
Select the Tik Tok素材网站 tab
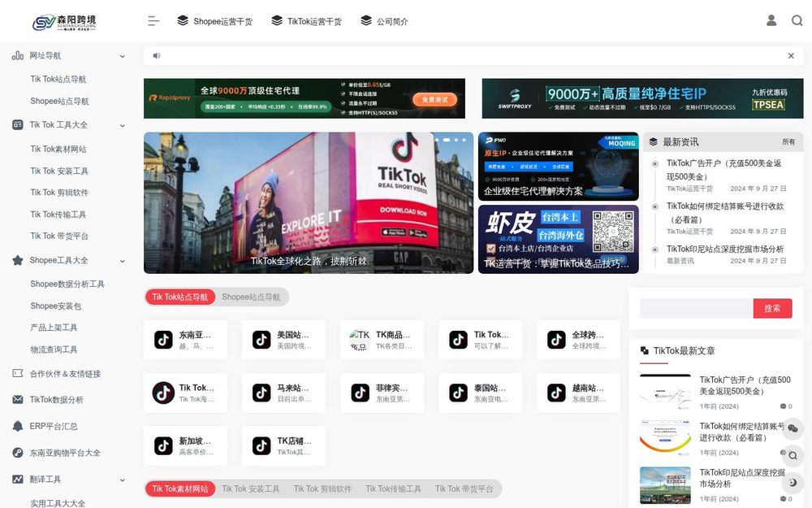pyautogui.click(x=179, y=488)
